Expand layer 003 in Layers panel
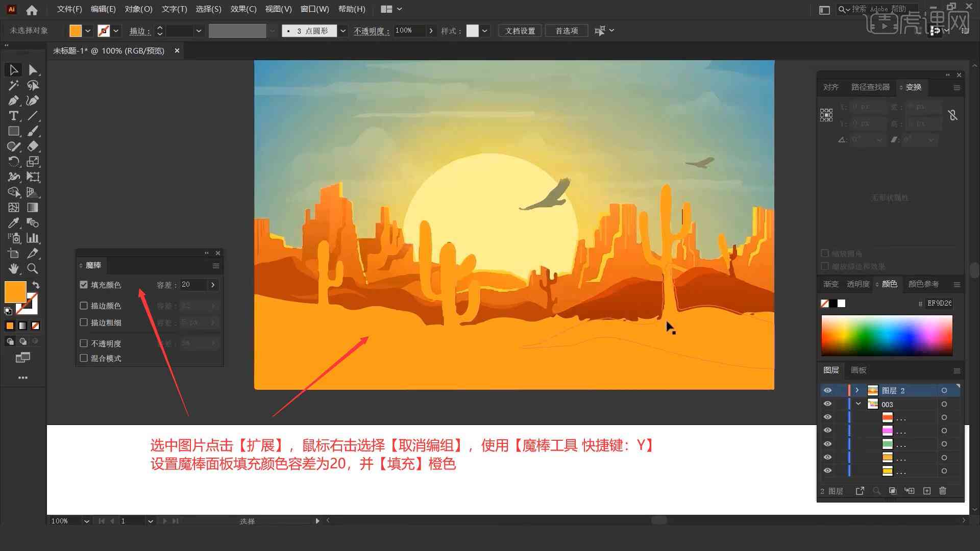 (858, 404)
